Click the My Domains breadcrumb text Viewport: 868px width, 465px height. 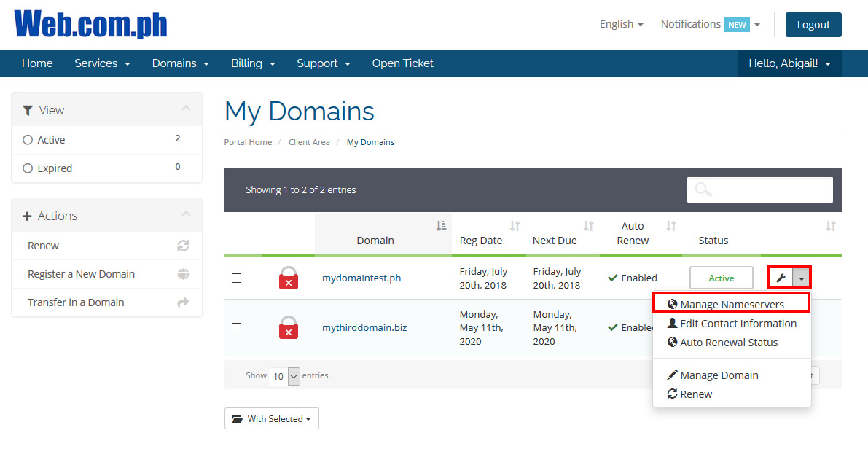pyautogui.click(x=370, y=142)
